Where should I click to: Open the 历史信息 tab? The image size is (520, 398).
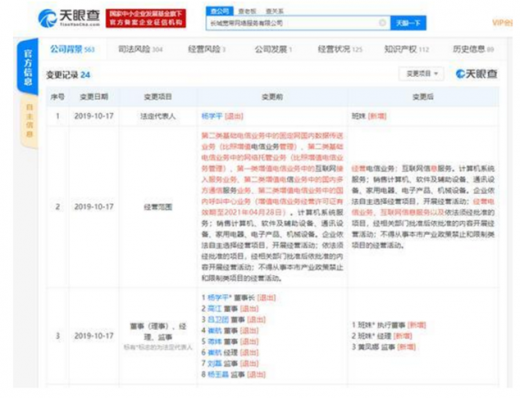[473, 49]
